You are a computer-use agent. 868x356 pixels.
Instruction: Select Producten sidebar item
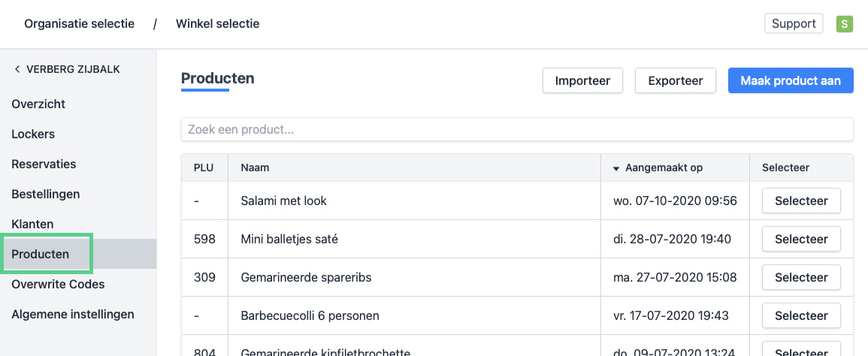point(41,254)
